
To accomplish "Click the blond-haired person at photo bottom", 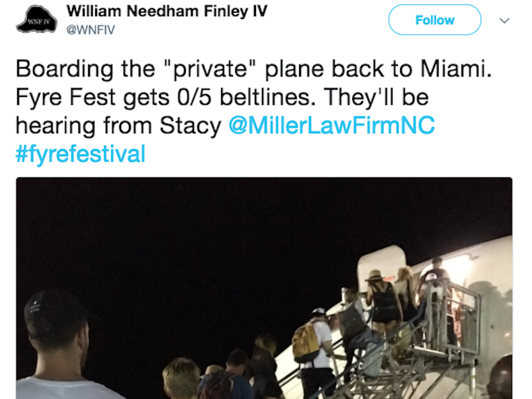I will (180, 377).
